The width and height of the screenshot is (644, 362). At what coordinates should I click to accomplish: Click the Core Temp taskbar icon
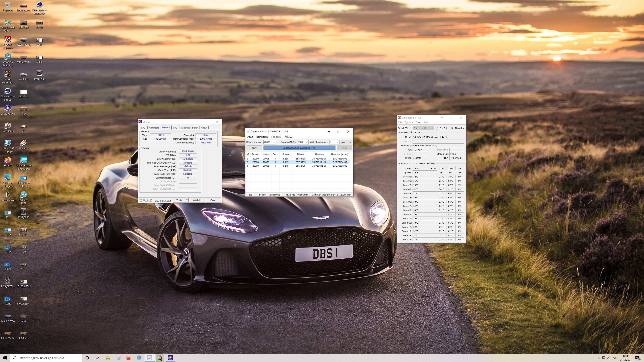pos(160,358)
